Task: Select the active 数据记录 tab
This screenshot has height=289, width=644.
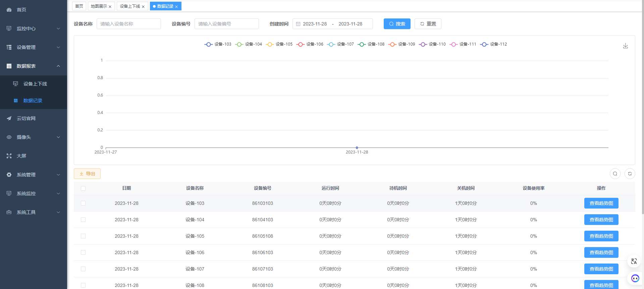Action: tap(165, 6)
